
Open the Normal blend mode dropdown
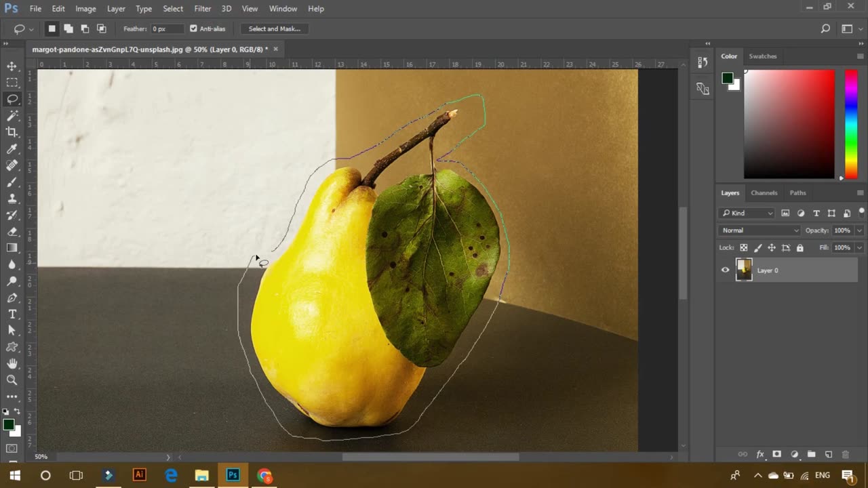[x=760, y=230]
